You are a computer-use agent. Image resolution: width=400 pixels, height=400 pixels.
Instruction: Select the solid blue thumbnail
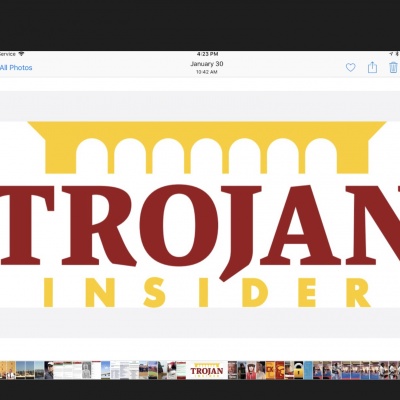(308, 370)
